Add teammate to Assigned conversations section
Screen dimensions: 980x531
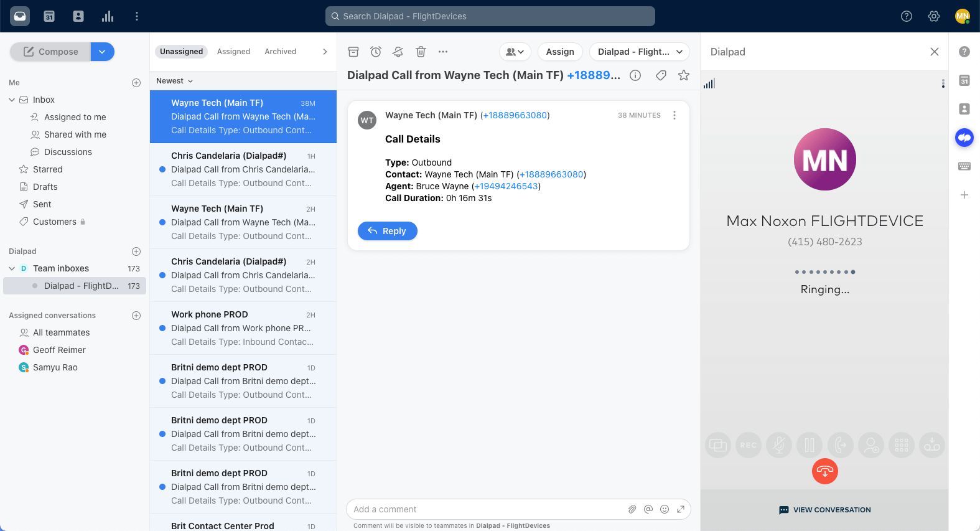point(136,316)
